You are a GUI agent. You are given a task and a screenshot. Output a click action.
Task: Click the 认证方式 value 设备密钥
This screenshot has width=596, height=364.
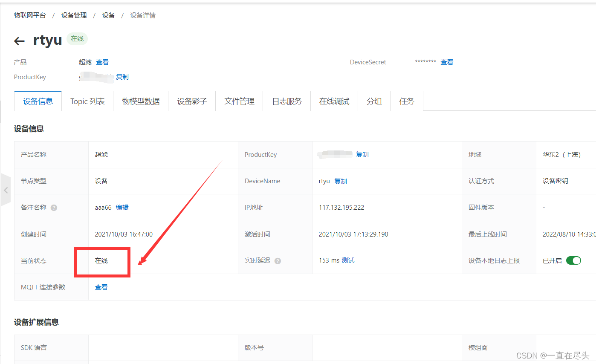coord(555,181)
